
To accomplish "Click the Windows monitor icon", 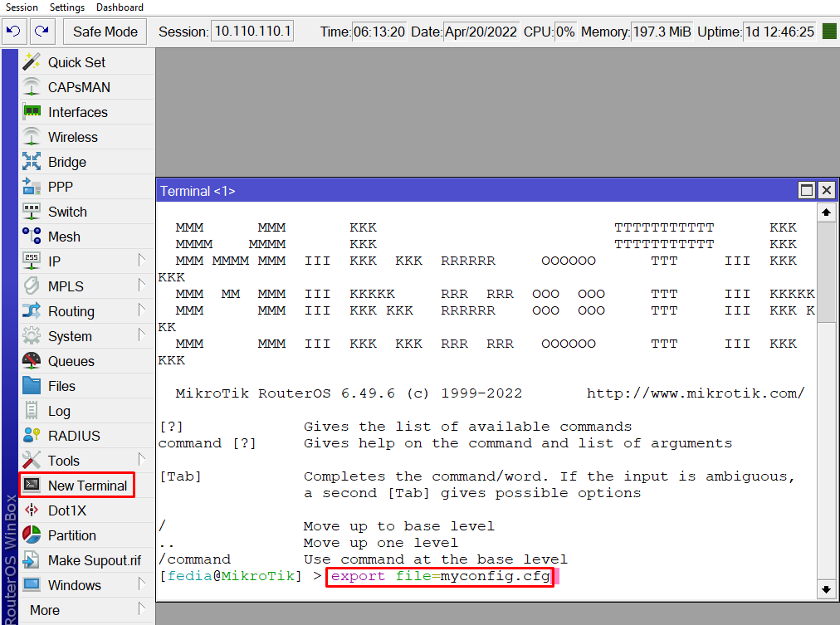I will click(x=32, y=584).
